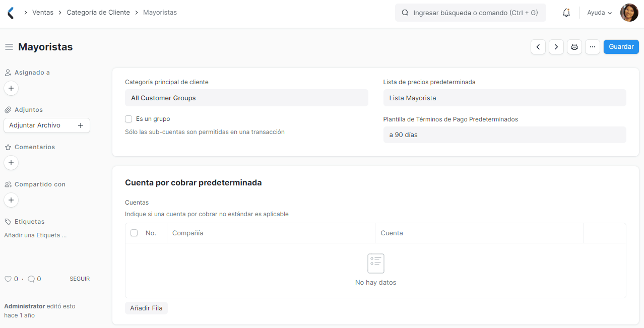
Task: Open the user avatar menu
Action: click(629, 13)
